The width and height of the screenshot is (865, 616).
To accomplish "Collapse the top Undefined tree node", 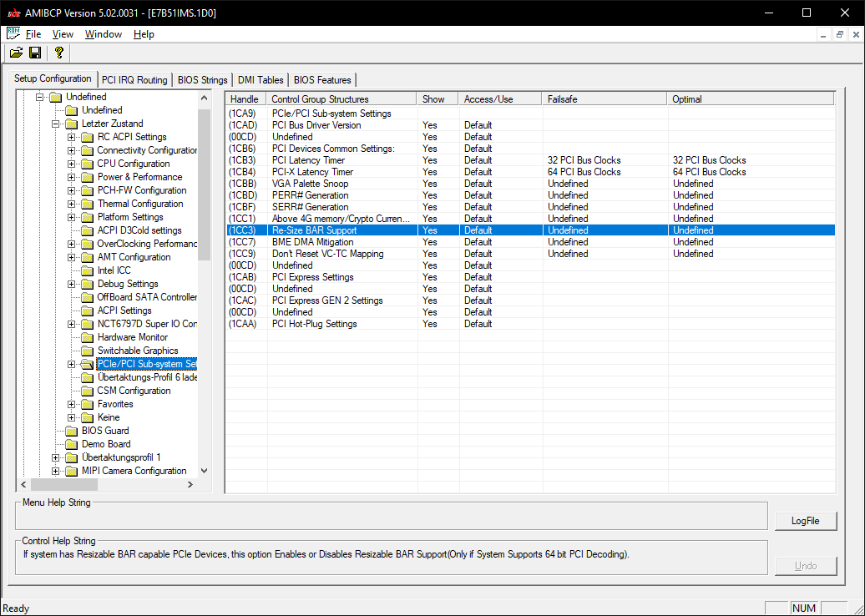I will pyautogui.click(x=40, y=97).
